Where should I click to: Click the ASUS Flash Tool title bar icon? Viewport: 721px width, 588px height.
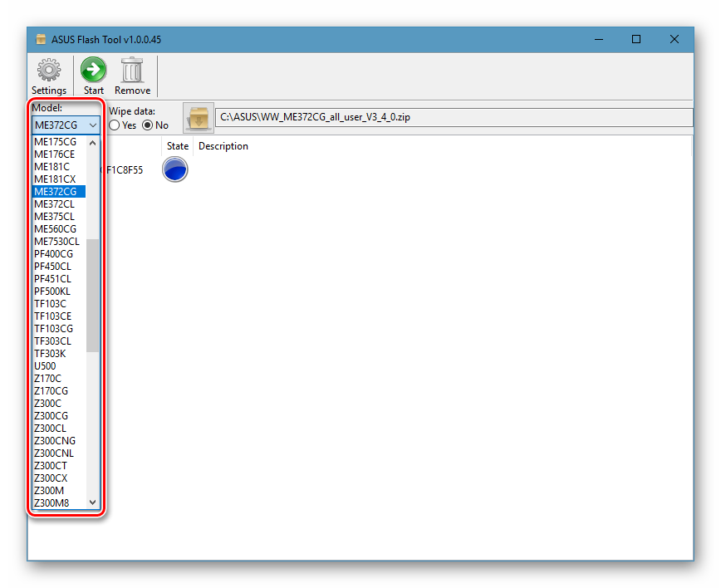(x=41, y=39)
